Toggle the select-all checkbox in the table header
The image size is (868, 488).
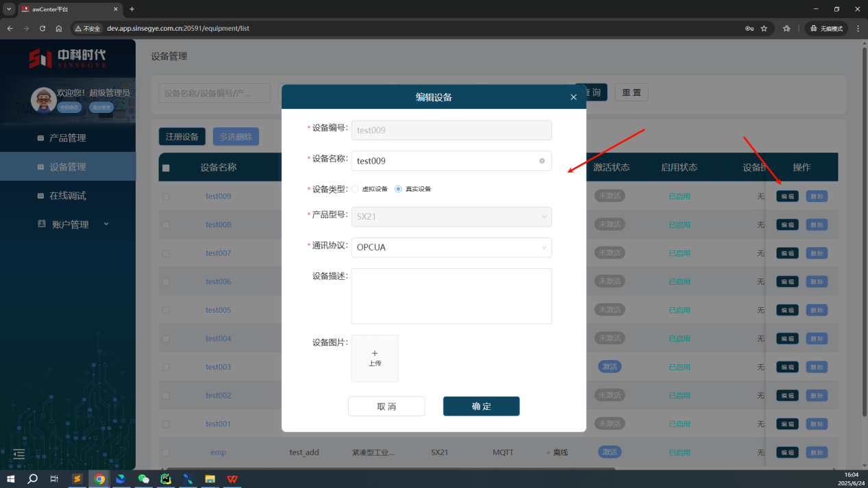166,168
